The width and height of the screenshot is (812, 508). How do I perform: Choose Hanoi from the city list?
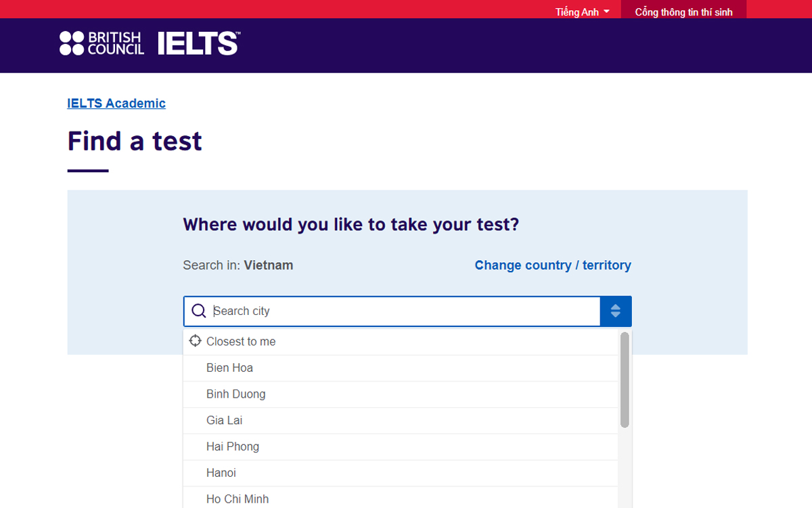221,472
